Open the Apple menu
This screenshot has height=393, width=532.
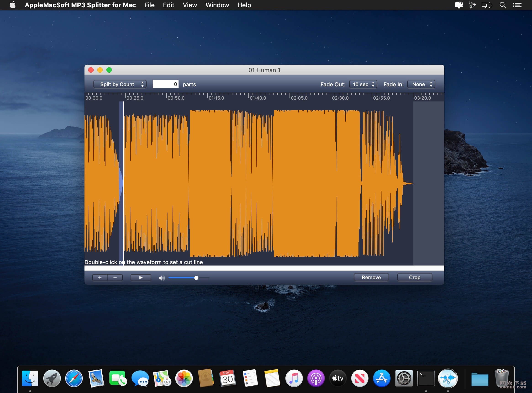[13, 5]
